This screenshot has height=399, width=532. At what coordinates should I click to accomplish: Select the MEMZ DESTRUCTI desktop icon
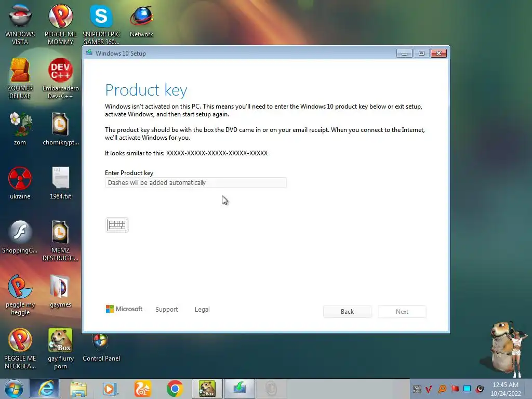[60, 240]
